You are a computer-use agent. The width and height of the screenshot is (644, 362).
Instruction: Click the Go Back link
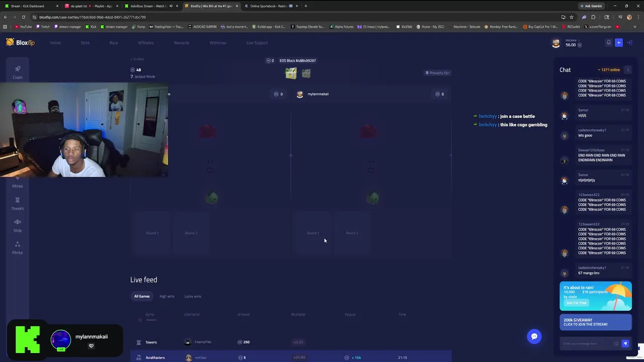(137, 59)
